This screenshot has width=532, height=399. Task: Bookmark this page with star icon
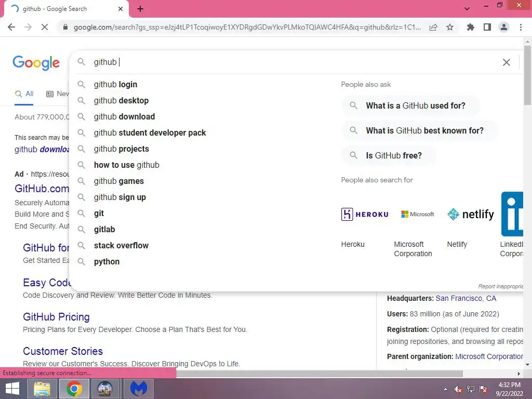[450, 27]
